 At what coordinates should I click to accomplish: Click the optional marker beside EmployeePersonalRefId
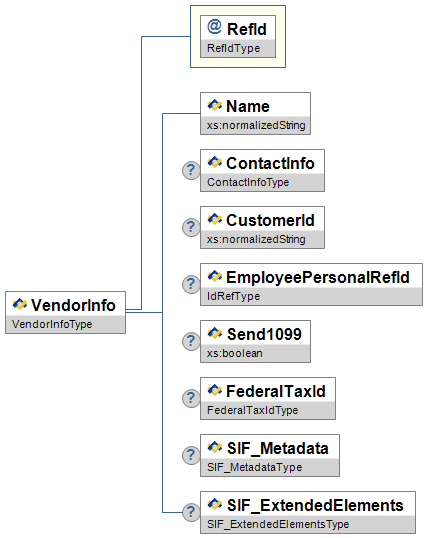point(191,284)
